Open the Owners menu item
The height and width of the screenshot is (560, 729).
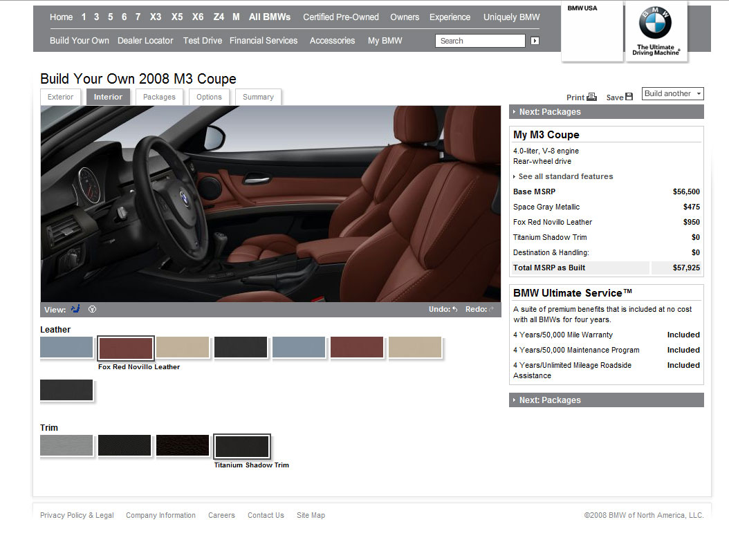pyautogui.click(x=405, y=17)
